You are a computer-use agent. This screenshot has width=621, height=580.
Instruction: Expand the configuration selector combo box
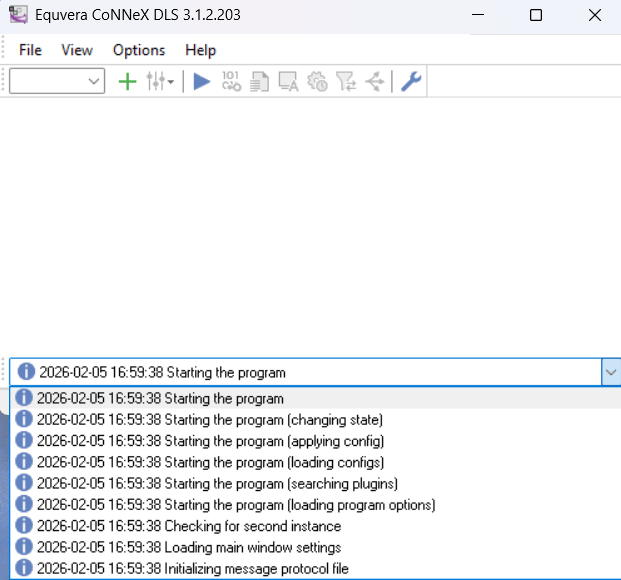pyautogui.click(x=95, y=82)
